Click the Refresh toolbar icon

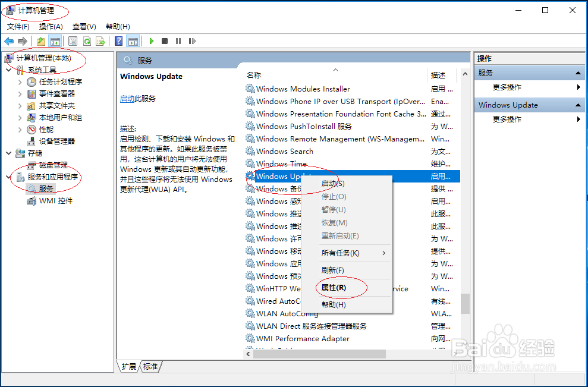pyautogui.click(x=87, y=40)
